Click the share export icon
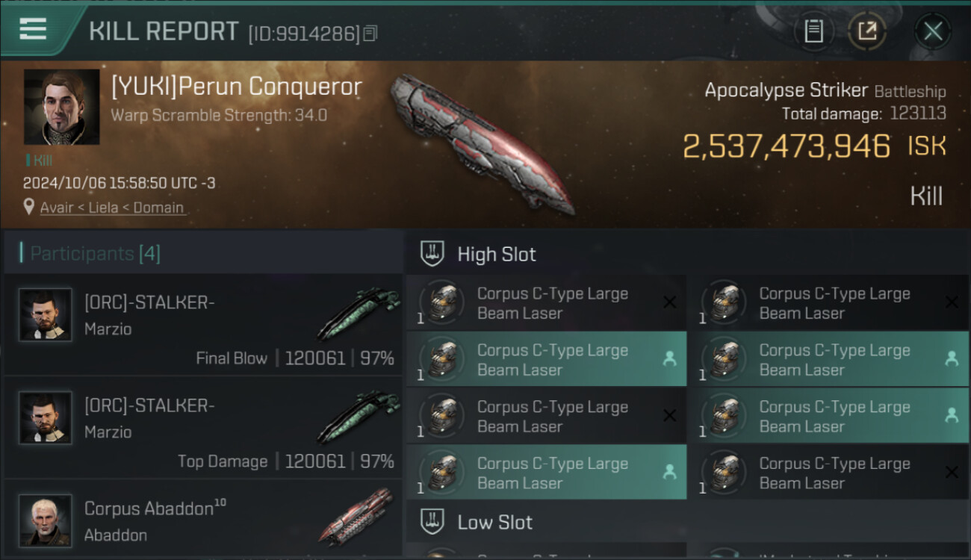Image resolution: width=971 pixels, height=560 pixels. click(x=867, y=31)
